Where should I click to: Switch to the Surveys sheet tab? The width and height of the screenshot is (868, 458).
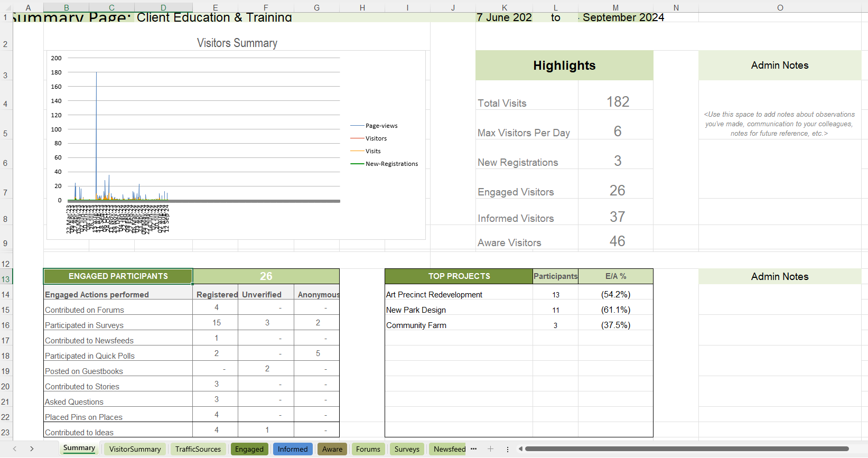coord(407,449)
